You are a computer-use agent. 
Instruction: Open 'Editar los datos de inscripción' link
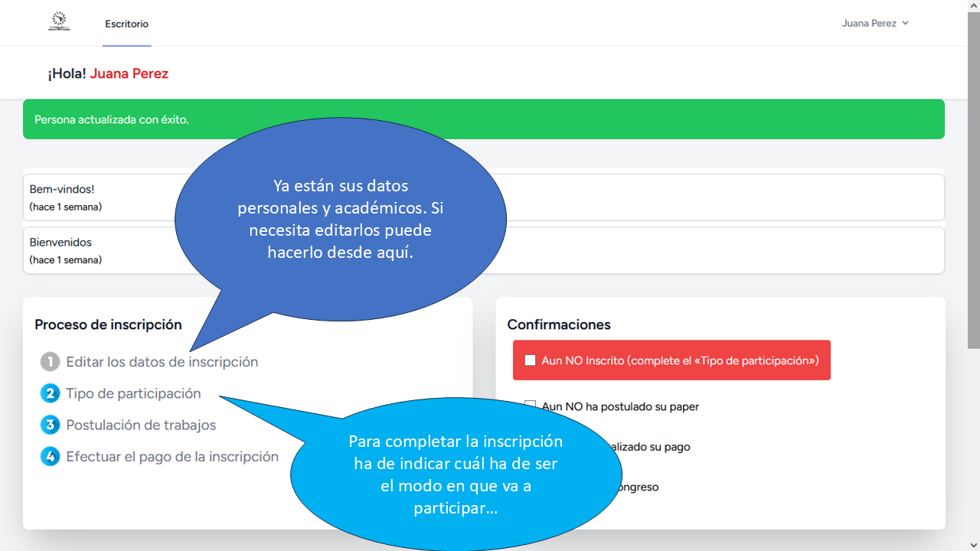(x=162, y=362)
